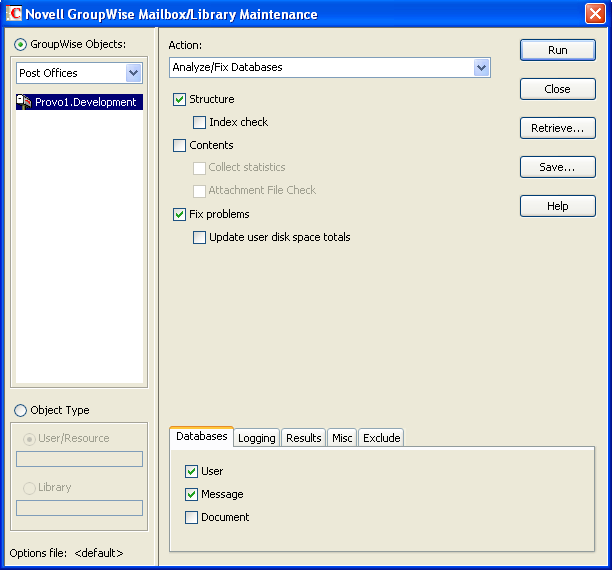612x570 pixels.
Task: Click the Provo1.Development post office icon
Action: (25, 102)
